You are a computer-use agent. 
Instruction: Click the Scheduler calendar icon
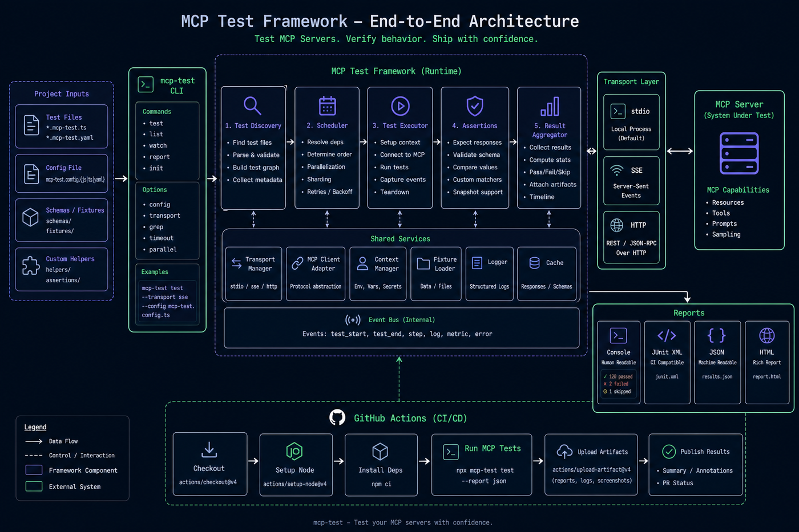point(327,105)
